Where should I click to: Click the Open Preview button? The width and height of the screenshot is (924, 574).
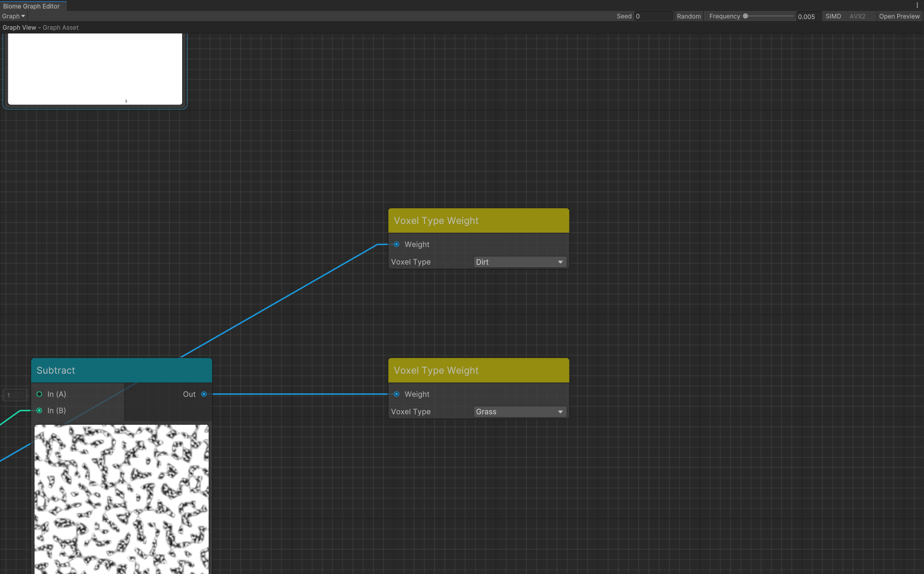pyautogui.click(x=899, y=16)
